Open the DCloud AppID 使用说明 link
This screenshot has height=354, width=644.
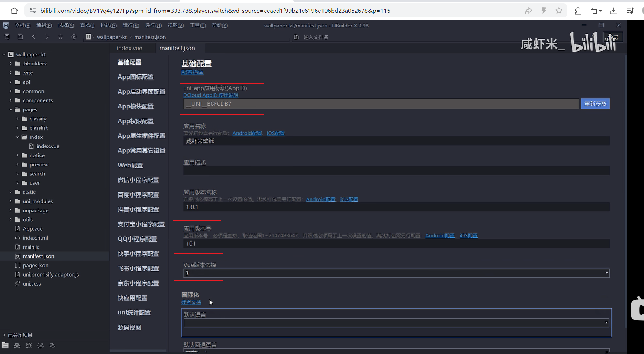tap(211, 95)
